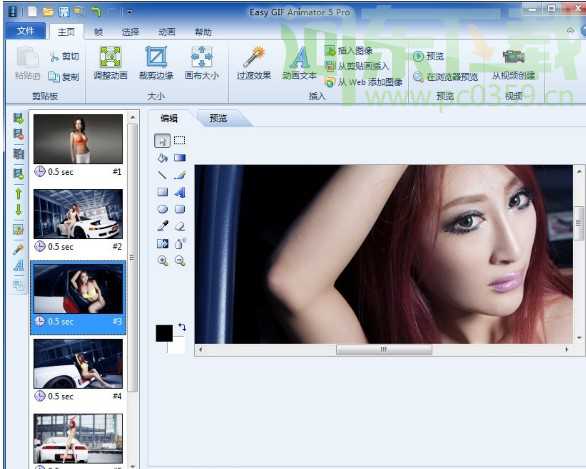Viewport: 586px width, 469px height.
Task: Expand the quick access toolbar dropdown arrow
Action: click(x=130, y=12)
